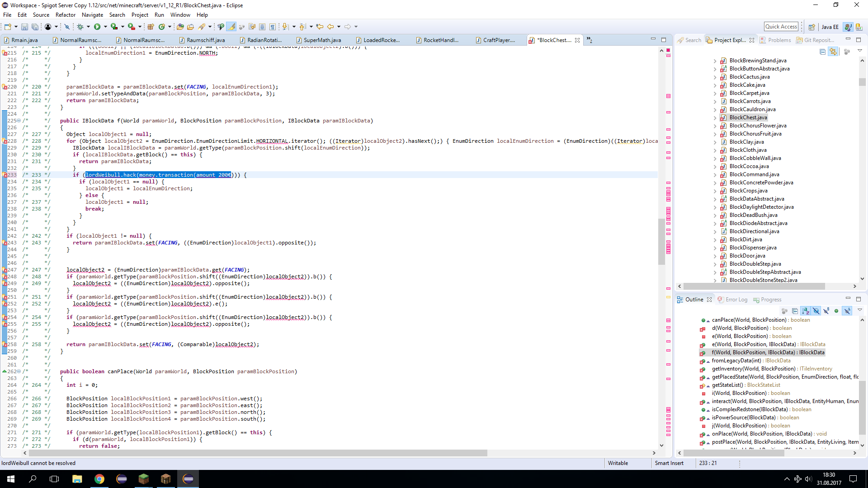The image size is (868, 488).
Task: Click the Debug bug icon
Action: (80, 27)
